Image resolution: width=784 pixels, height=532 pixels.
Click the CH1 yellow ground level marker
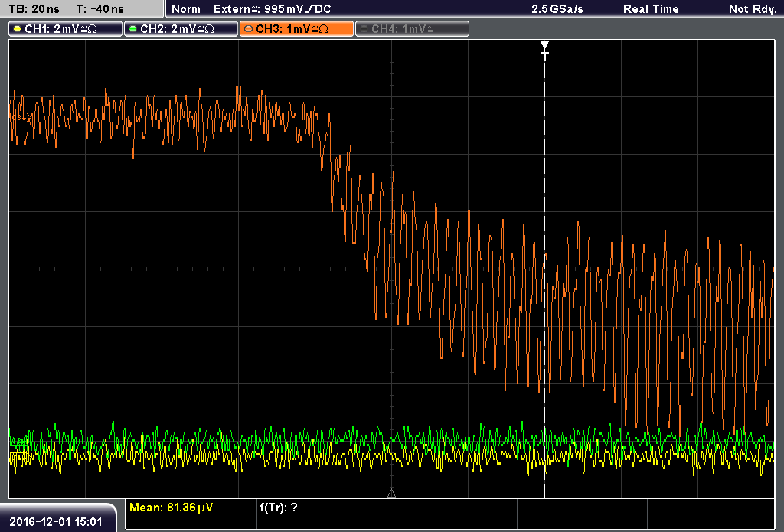pos(19,456)
